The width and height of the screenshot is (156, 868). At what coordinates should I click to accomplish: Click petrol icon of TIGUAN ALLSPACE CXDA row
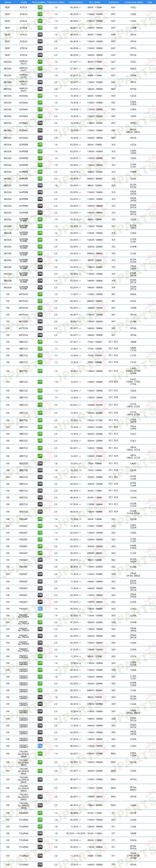[40, 771]
